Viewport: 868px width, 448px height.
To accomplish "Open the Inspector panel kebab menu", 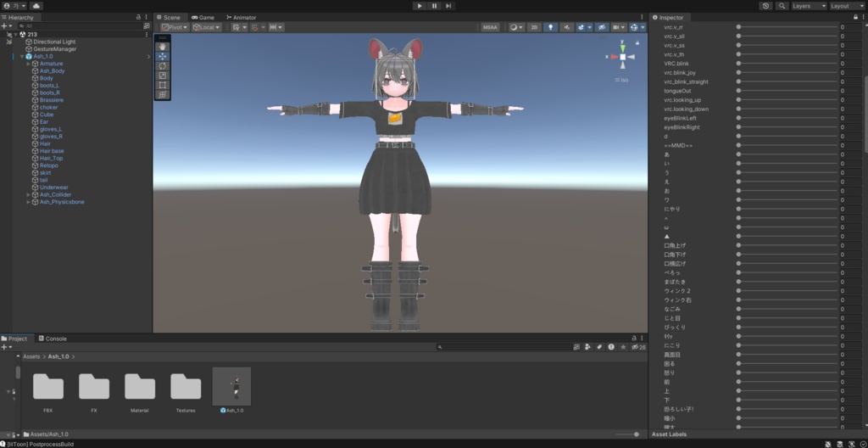I will pos(863,17).
